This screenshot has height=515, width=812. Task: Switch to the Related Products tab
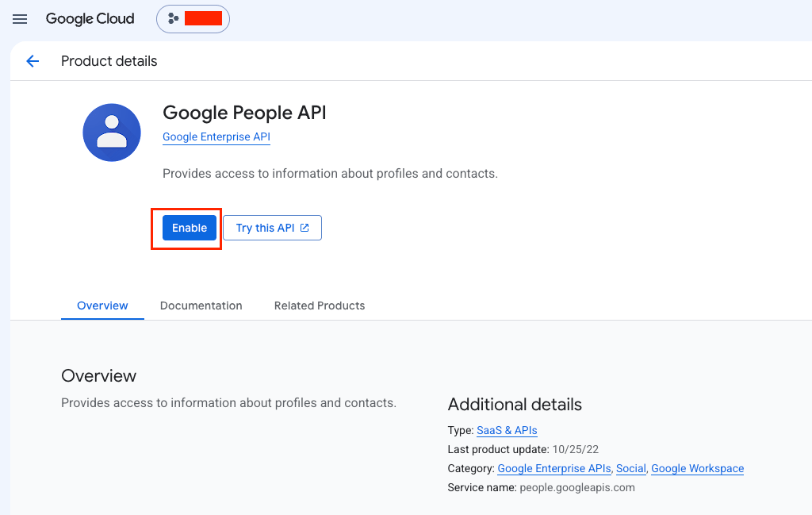(320, 306)
